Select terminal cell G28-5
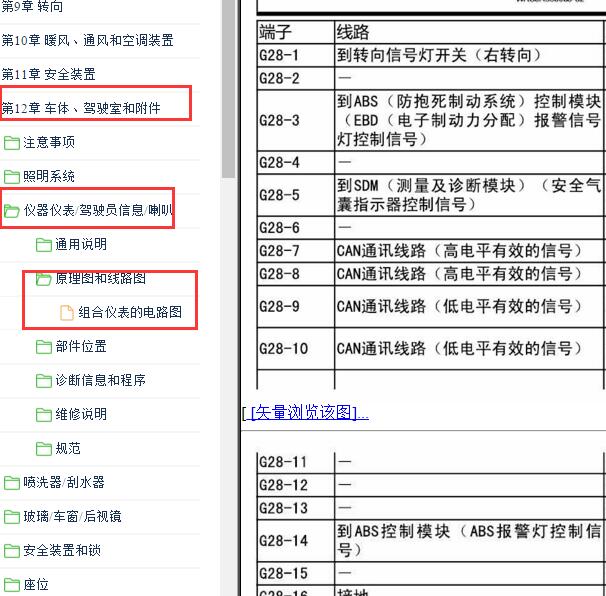Screen dimensions: 606x596 [x=296, y=195]
